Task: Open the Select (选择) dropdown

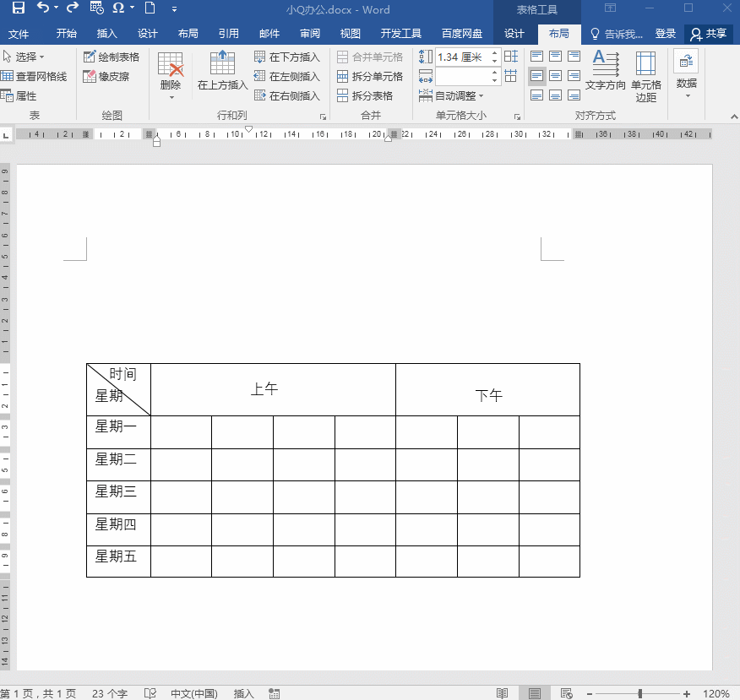Action: coord(24,57)
